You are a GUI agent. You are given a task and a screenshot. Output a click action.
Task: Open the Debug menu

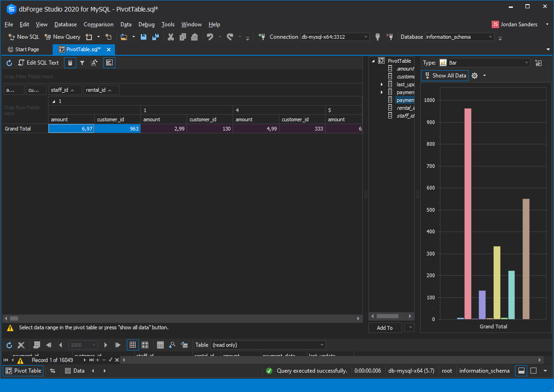click(146, 24)
